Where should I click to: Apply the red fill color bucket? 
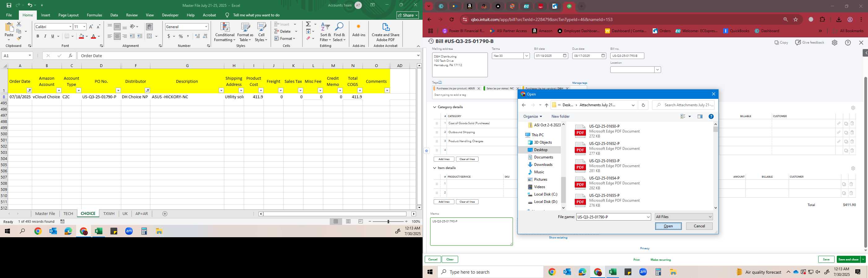(x=81, y=36)
